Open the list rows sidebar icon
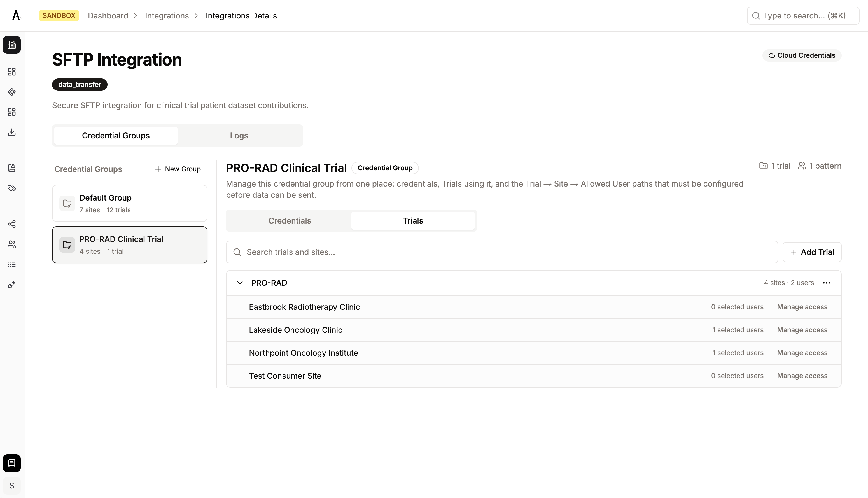The width and height of the screenshot is (868, 498). (12, 264)
